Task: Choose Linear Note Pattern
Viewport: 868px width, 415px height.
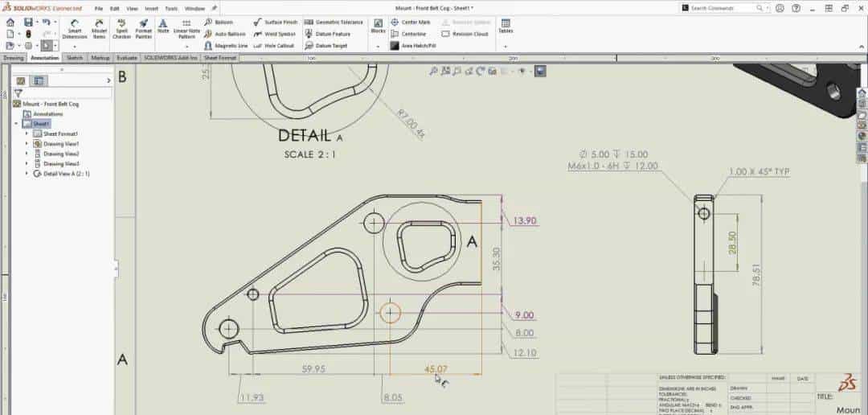Action: (186, 29)
